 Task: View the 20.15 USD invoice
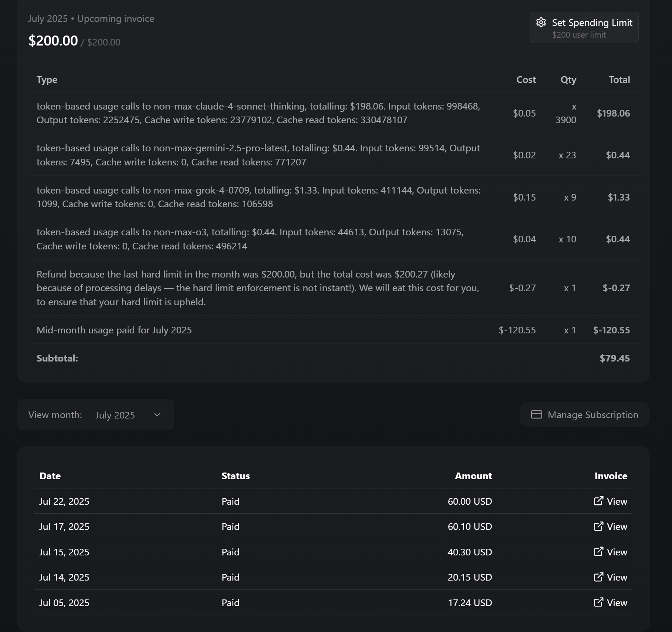point(617,577)
